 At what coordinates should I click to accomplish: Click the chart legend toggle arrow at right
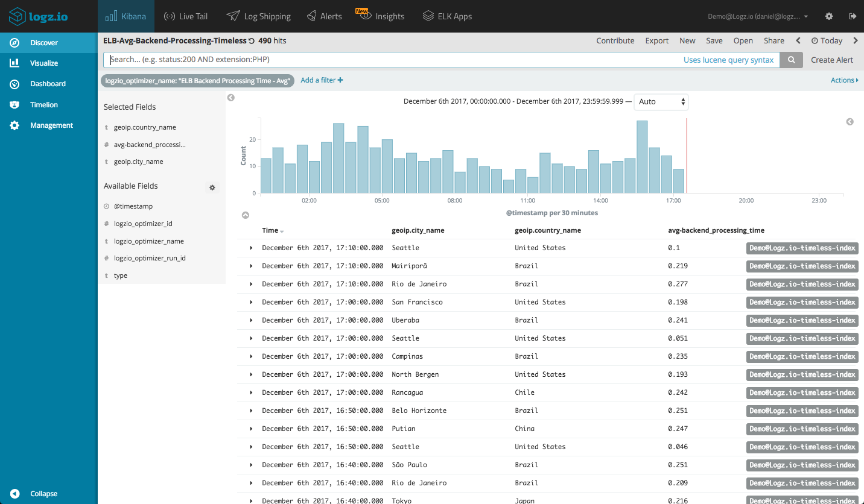[x=850, y=122]
